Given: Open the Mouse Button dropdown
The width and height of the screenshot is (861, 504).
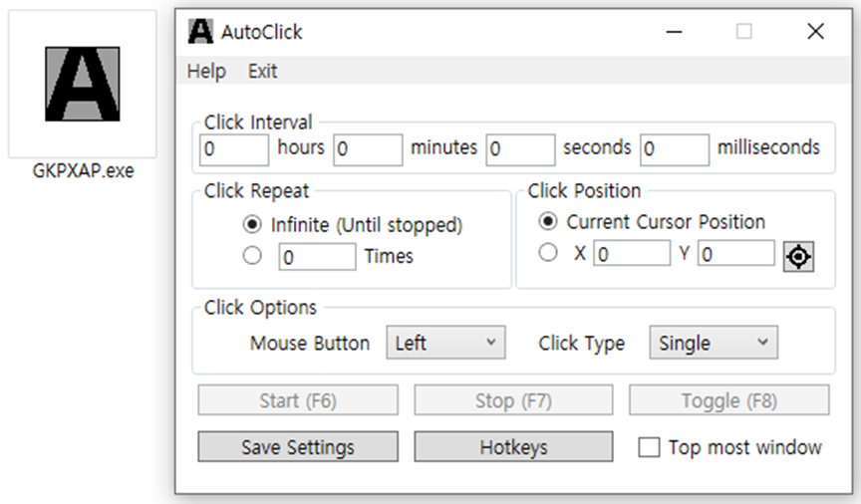Looking at the screenshot, I should click(x=445, y=343).
